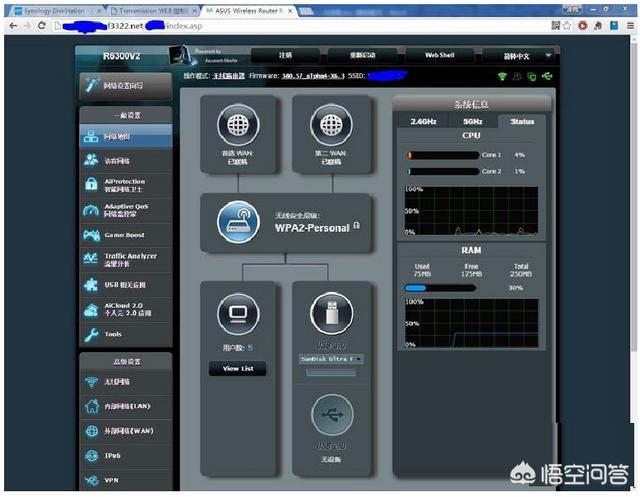Click the WPA2-Personal security level text
This screenshot has width=640, height=497.
[x=312, y=228]
